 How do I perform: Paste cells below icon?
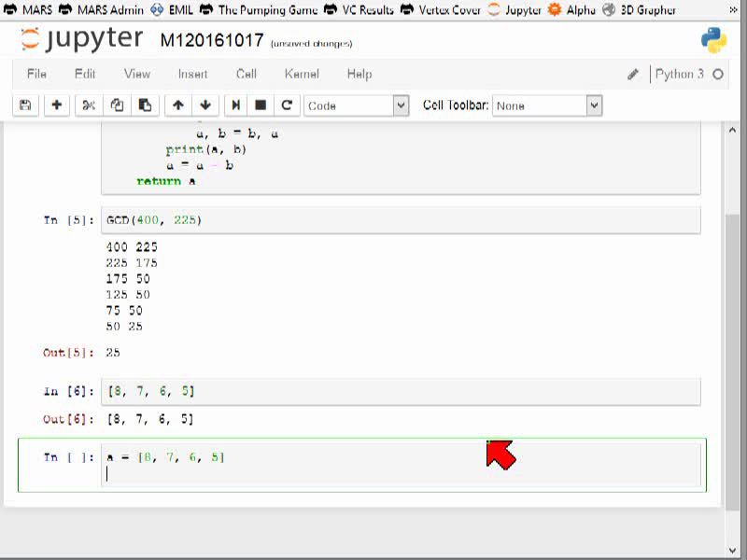point(145,105)
